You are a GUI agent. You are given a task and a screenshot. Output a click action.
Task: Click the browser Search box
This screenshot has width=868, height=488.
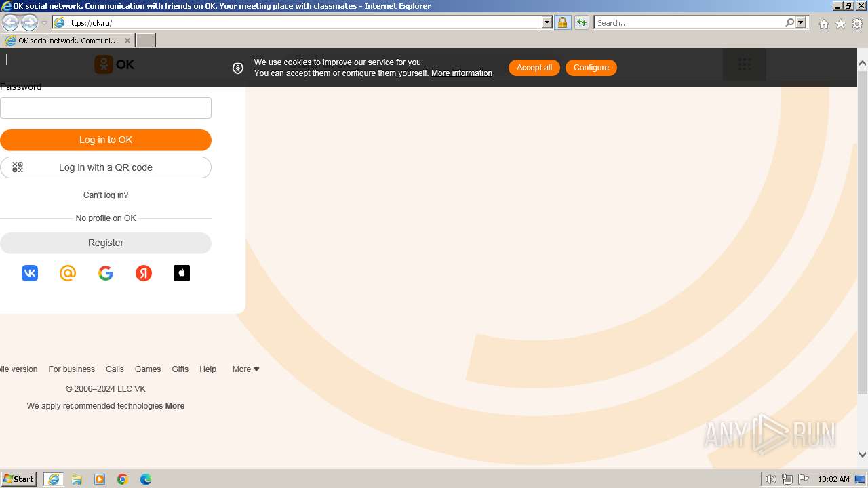[689, 22]
